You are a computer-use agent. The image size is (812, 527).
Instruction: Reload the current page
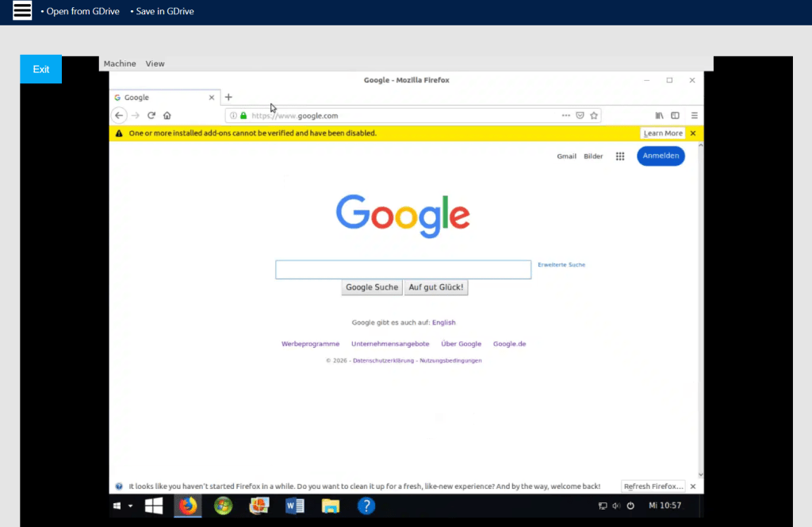[151, 116]
